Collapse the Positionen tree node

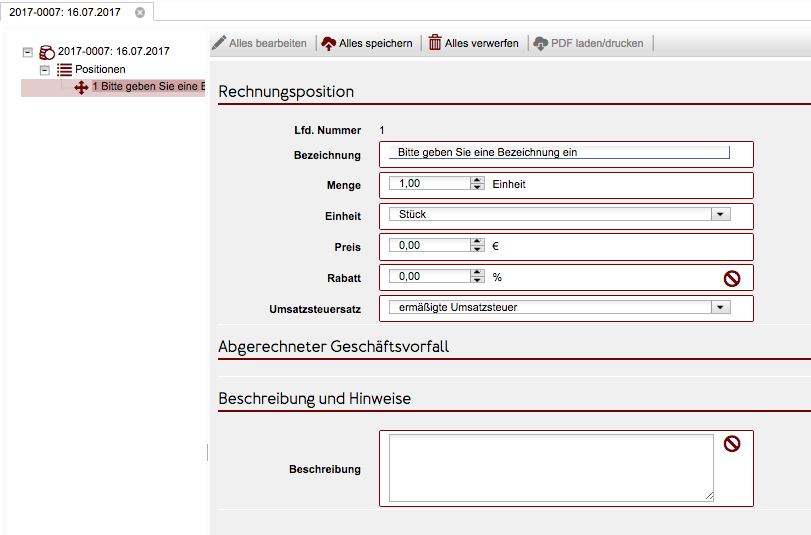44,70
